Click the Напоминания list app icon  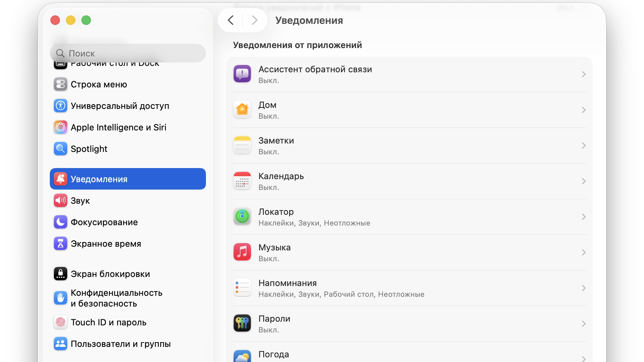pos(242,288)
